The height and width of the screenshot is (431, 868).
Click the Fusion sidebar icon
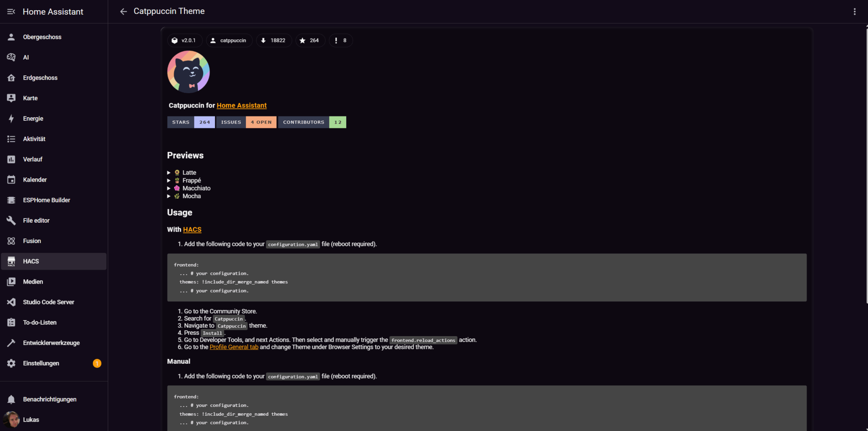click(11, 241)
